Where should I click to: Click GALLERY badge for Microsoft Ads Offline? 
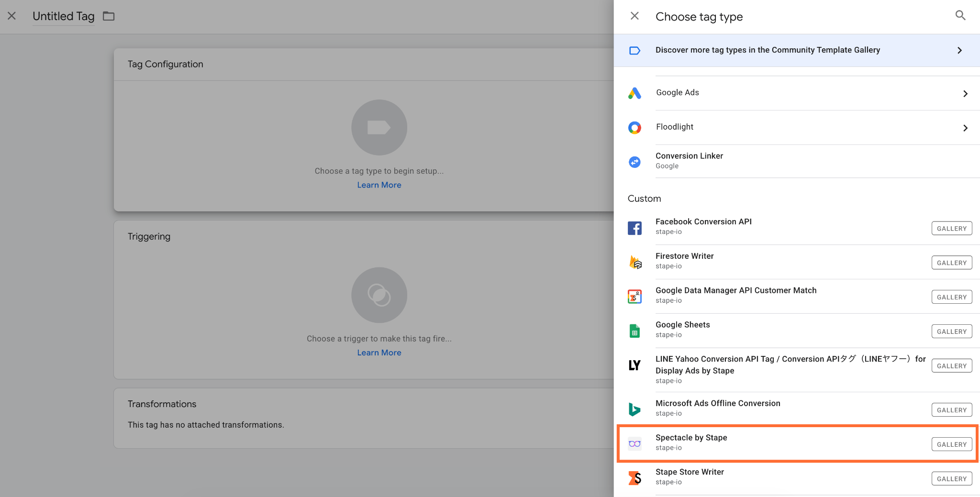952,410
